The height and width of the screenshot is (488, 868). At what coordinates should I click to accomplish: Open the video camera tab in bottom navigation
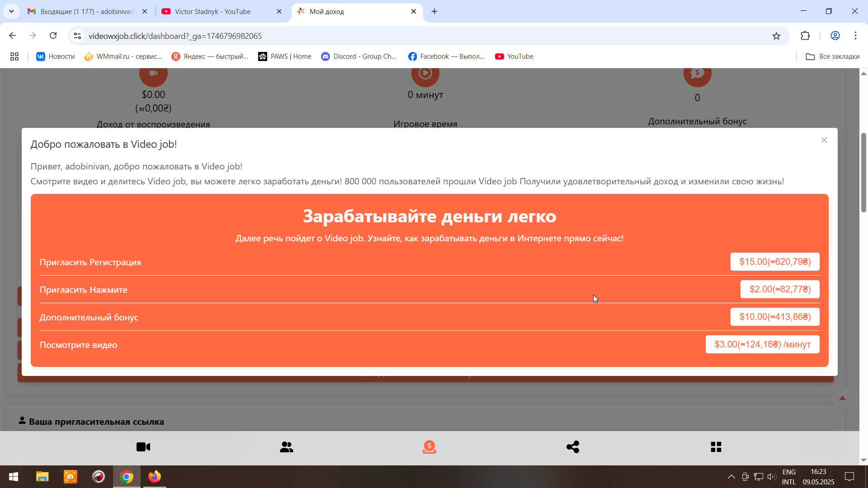pos(143,447)
